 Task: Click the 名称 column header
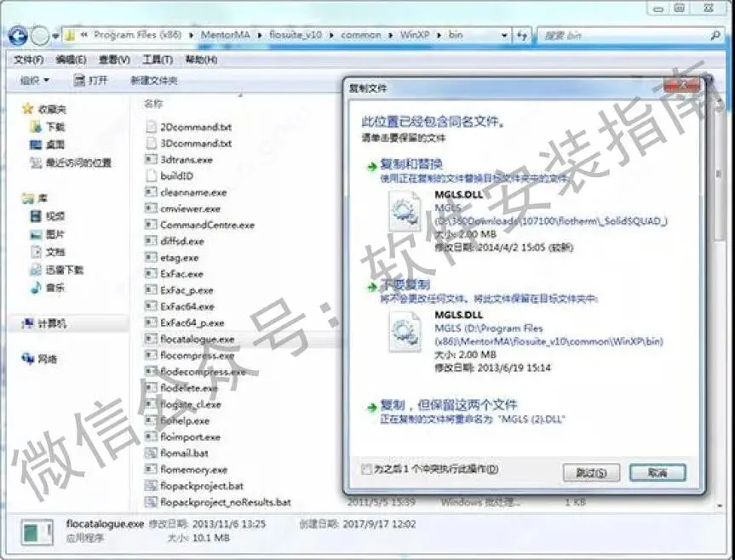(152, 104)
